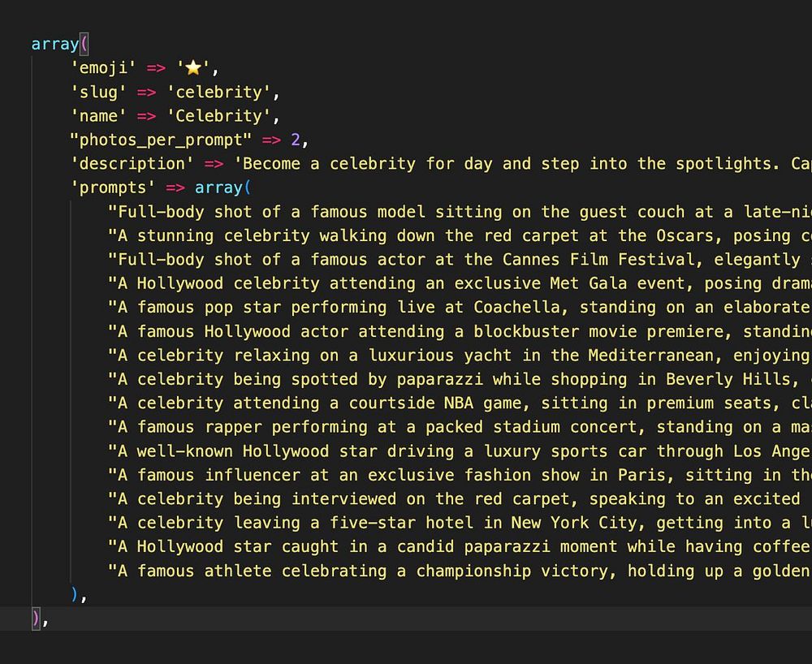Click the opening parenthesis after top array
Viewport: 812px width, 664px height.
(85, 44)
